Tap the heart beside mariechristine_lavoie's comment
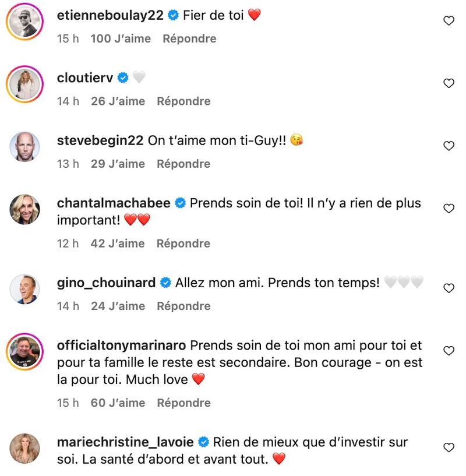The height and width of the screenshot is (476, 466). [449, 447]
